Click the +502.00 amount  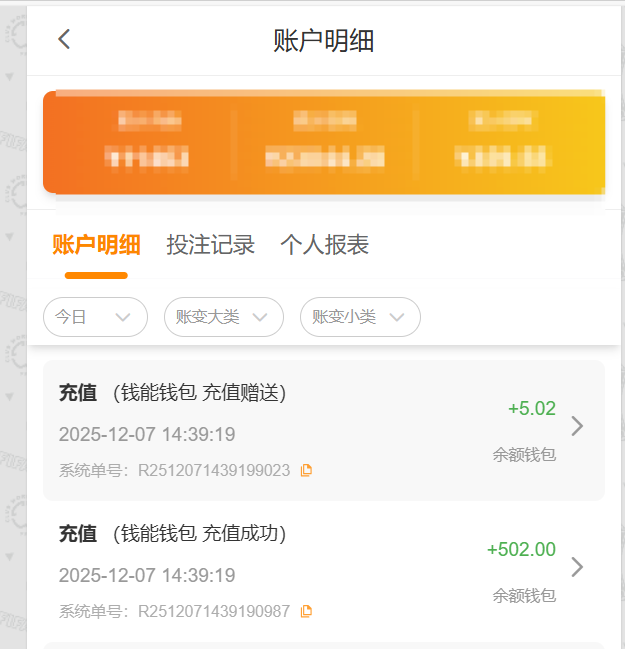click(521, 549)
